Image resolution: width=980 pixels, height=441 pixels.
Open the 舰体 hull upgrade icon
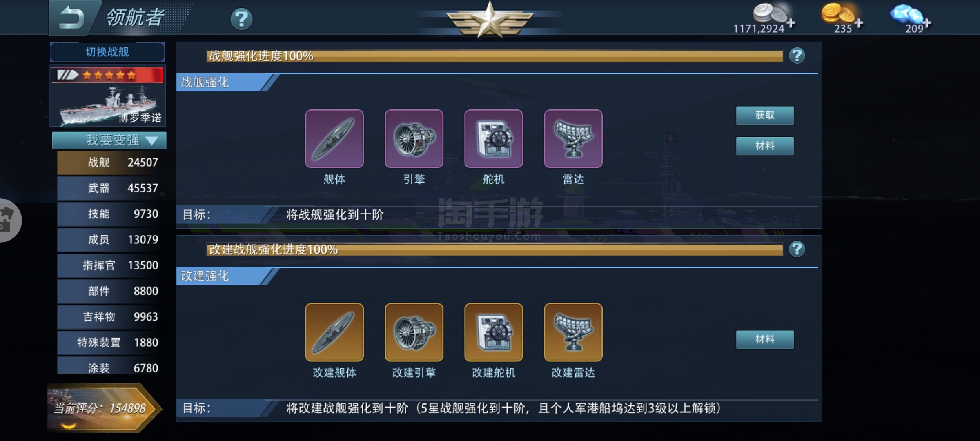point(334,138)
